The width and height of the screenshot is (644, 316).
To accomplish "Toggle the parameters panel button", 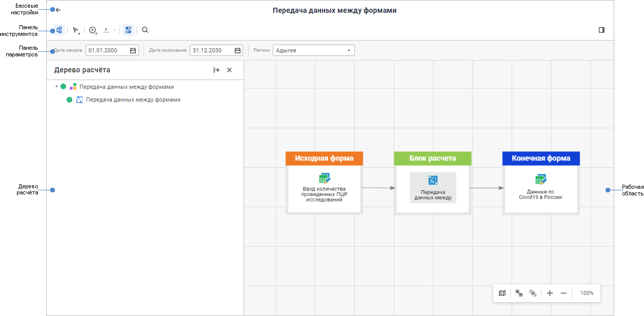I will [x=128, y=30].
